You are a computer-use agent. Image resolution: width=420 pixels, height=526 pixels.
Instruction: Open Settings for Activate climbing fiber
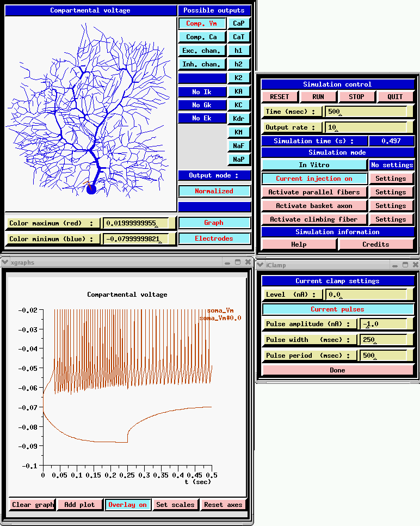click(x=391, y=219)
